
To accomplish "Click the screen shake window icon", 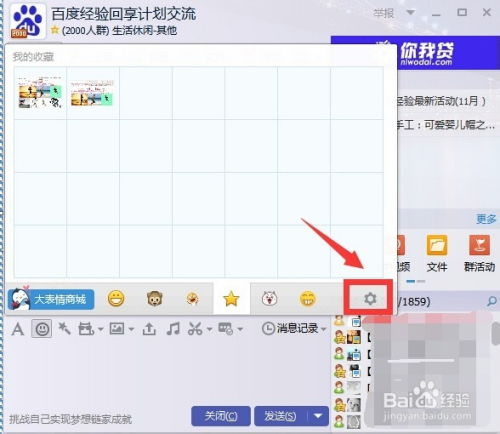I will tap(86, 329).
